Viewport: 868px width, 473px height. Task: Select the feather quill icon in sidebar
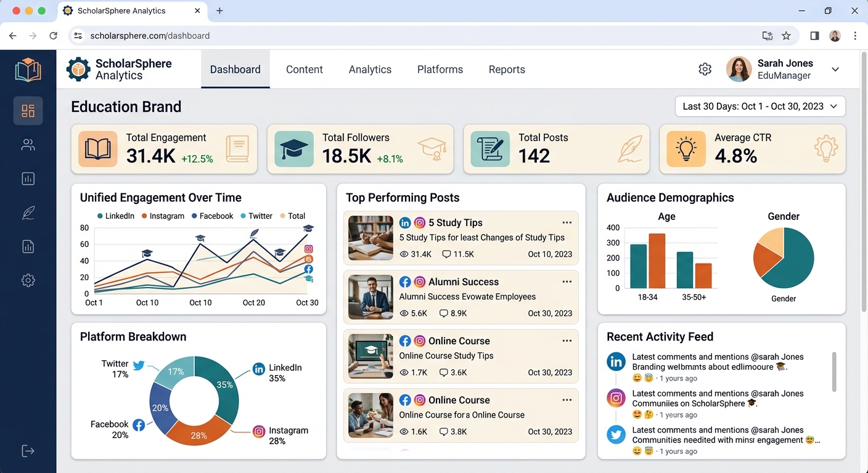[28, 213]
